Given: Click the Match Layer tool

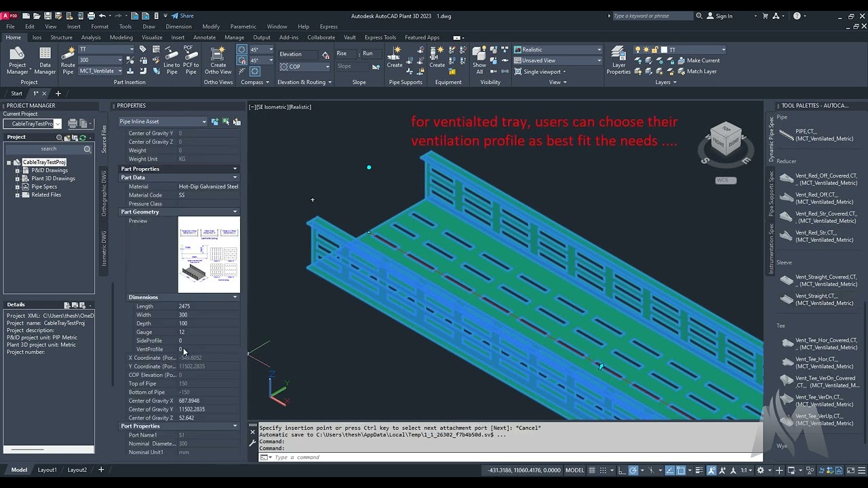Looking at the screenshot, I should tap(696, 71).
